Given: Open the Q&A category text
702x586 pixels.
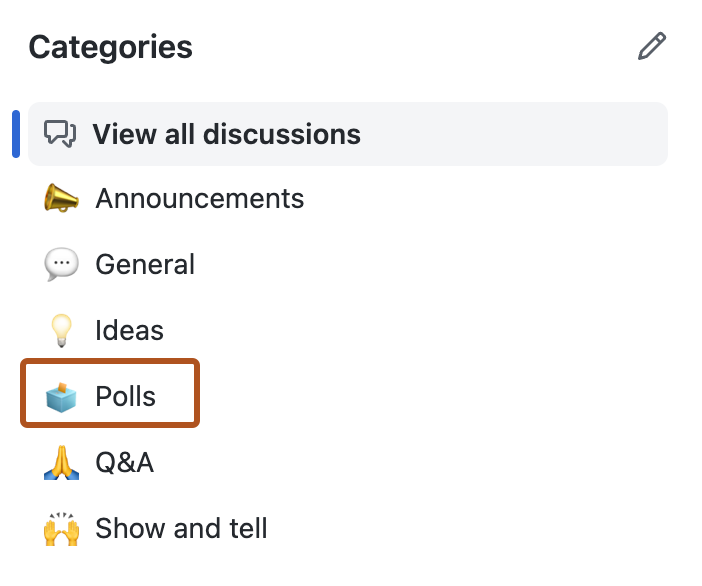Looking at the screenshot, I should coord(124,462).
